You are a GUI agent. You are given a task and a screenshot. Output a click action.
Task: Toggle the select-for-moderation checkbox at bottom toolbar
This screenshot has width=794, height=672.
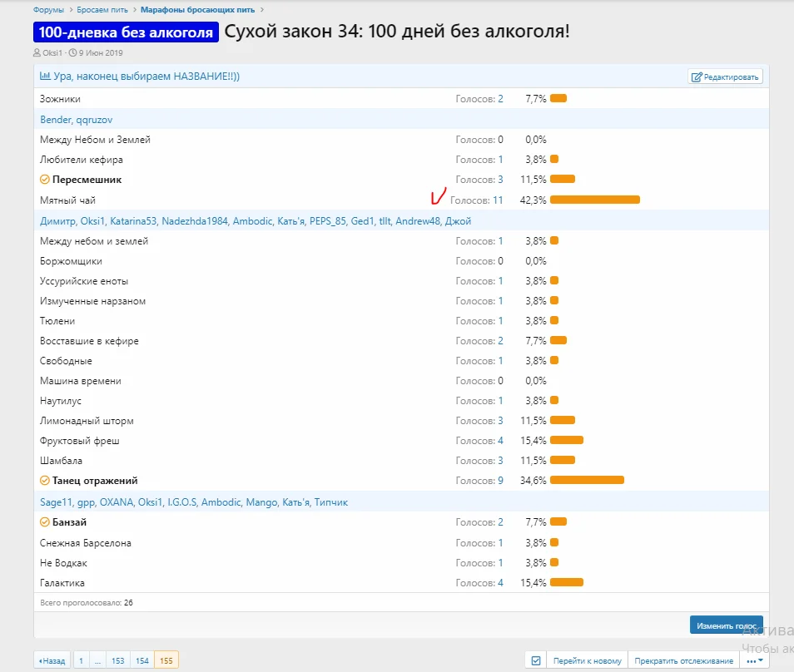pyautogui.click(x=536, y=660)
